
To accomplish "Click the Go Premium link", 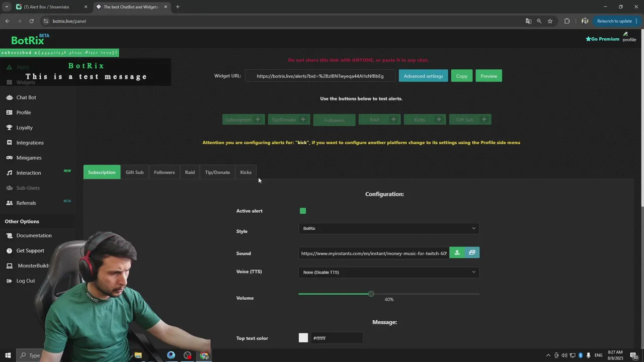I will [x=602, y=39].
